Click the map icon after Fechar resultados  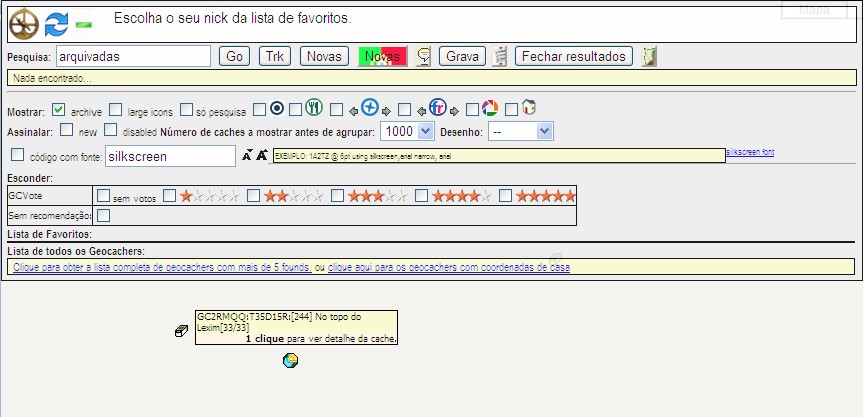coord(649,56)
